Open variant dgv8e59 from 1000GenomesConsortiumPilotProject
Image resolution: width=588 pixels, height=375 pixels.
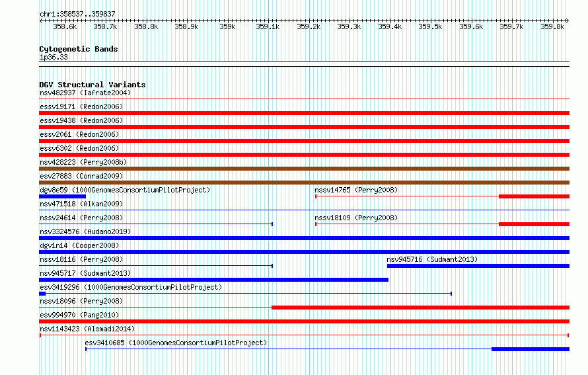[x=125, y=190]
